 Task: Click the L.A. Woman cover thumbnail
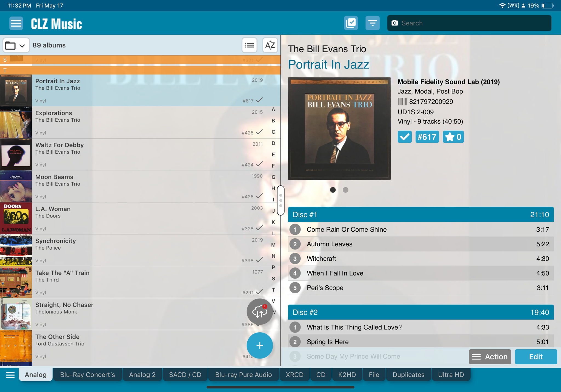click(16, 218)
